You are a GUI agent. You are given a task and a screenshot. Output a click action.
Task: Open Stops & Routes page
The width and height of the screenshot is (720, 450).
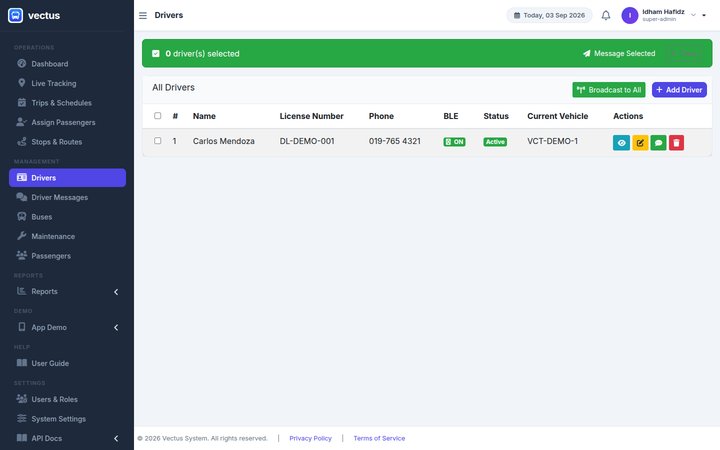[x=67, y=142]
